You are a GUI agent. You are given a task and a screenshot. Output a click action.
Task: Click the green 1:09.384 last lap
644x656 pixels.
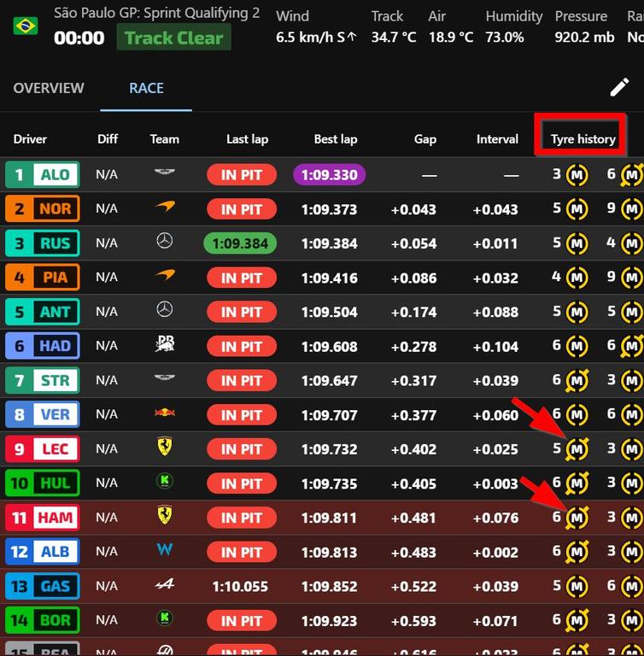point(240,243)
